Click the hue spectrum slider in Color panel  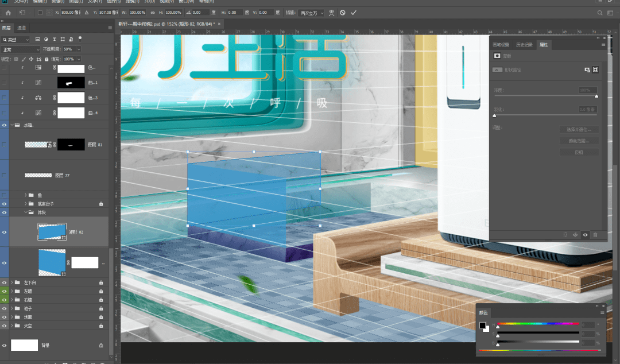[x=538, y=324]
